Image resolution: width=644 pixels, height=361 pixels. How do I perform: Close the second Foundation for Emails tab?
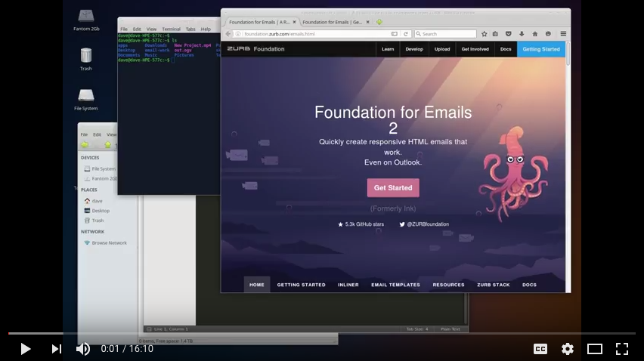367,22
